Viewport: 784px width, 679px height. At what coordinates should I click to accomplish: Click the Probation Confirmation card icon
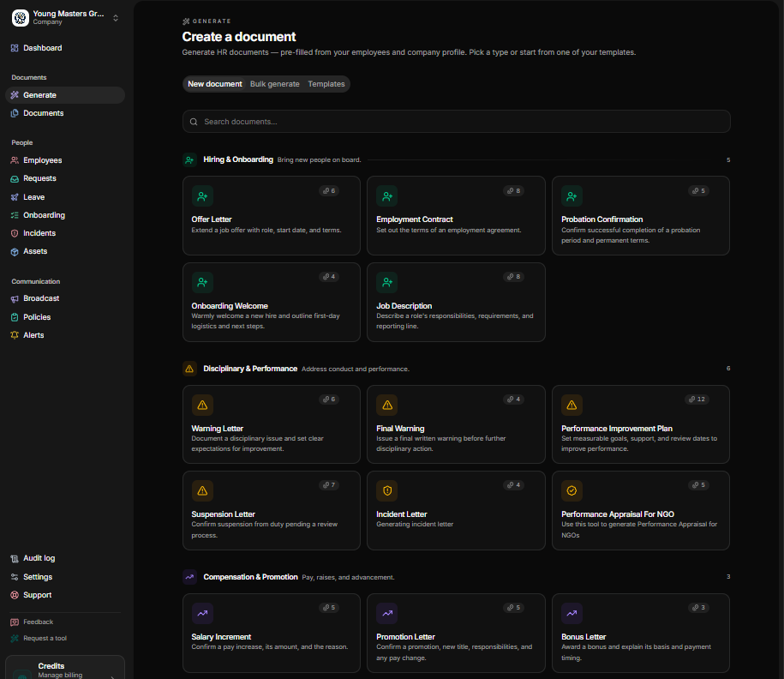[572, 196]
